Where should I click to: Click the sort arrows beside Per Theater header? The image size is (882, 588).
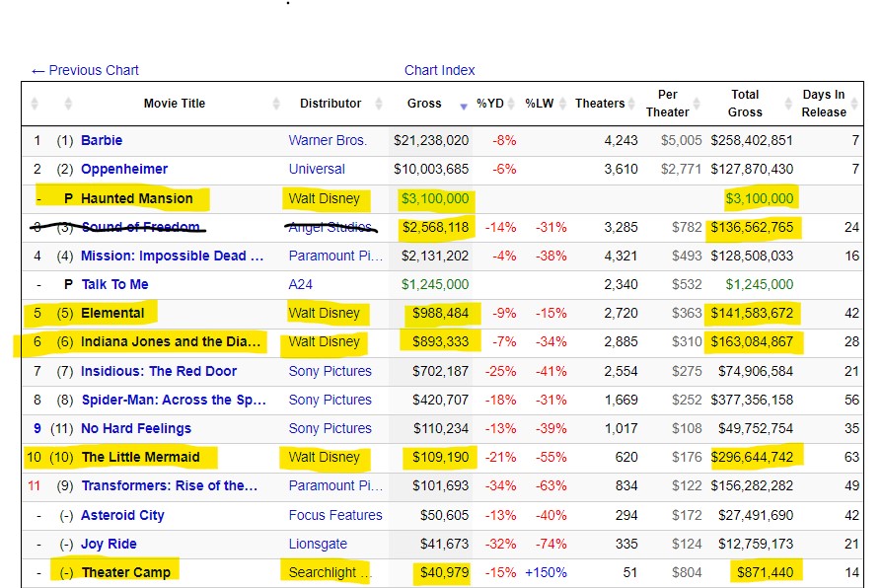(x=702, y=104)
